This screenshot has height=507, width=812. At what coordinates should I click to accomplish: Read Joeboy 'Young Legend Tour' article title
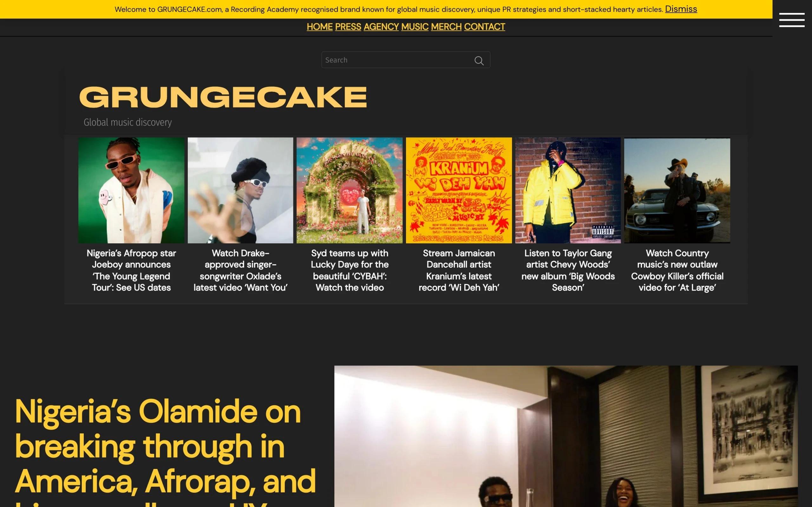131,270
